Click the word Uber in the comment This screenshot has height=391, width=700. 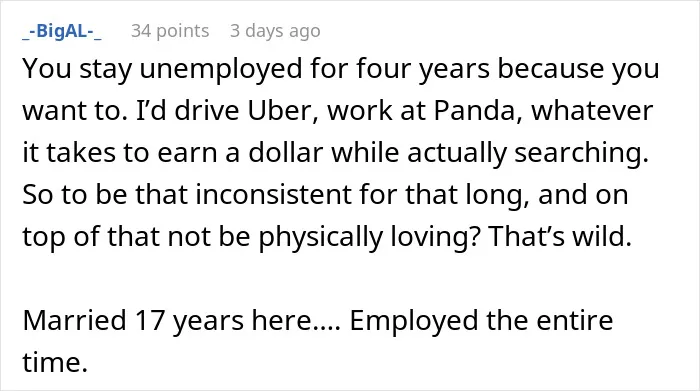tap(282, 110)
